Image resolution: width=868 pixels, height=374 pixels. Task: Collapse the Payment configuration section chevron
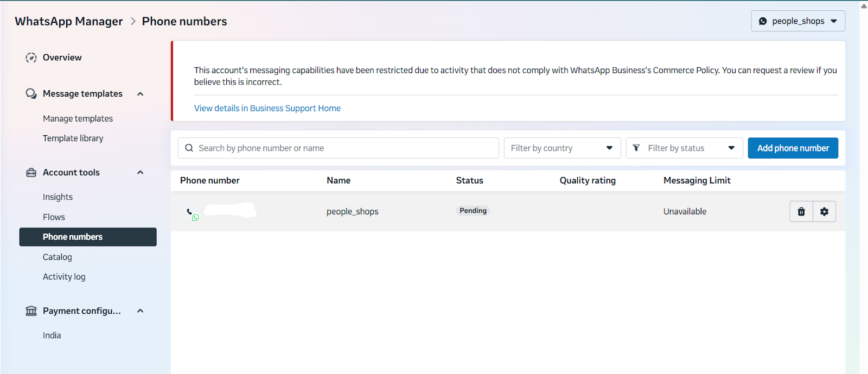[x=141, y=311]
